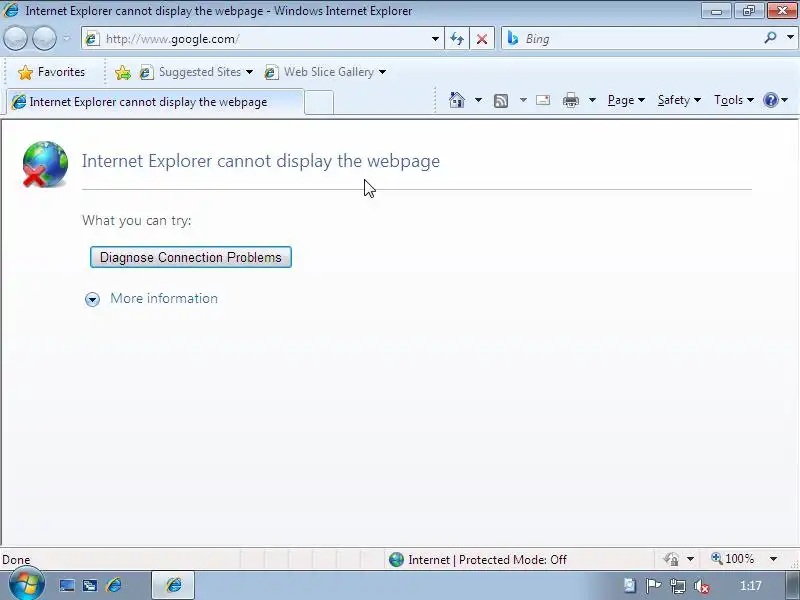Click the Forward navigation button
This screenshot has height=600, width=800.
point(44,39)
